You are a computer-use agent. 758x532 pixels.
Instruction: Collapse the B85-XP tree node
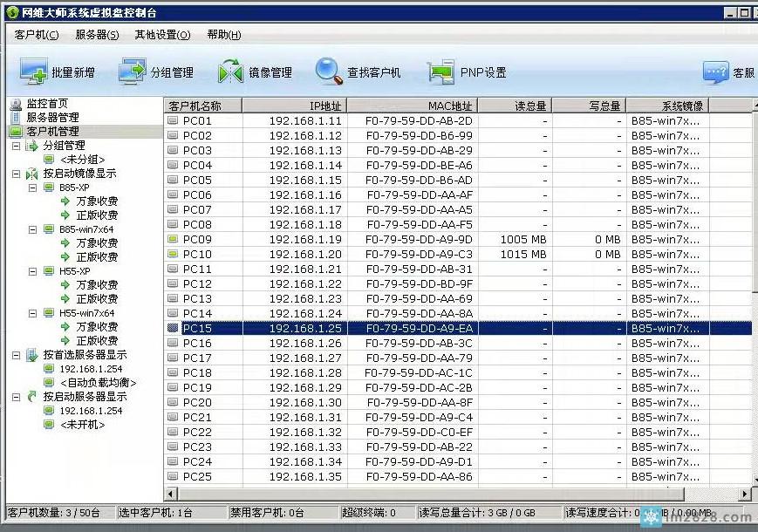[x=32, y=188]
